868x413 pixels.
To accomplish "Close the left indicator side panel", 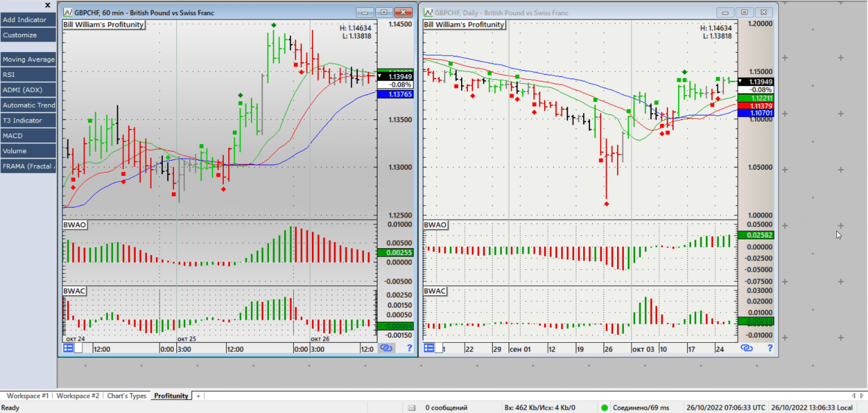I will pyautogui.click(x=48, y=5).
